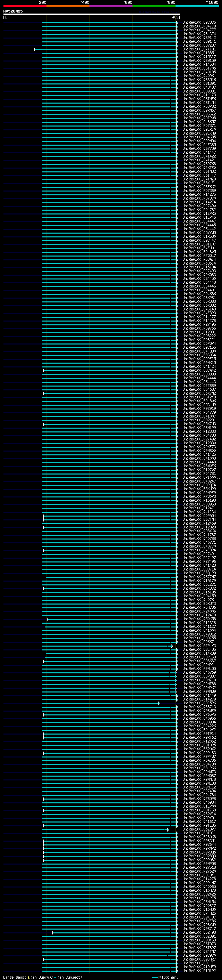
Task: Select label UniRef100_P07371
Action: click(199, 125)
